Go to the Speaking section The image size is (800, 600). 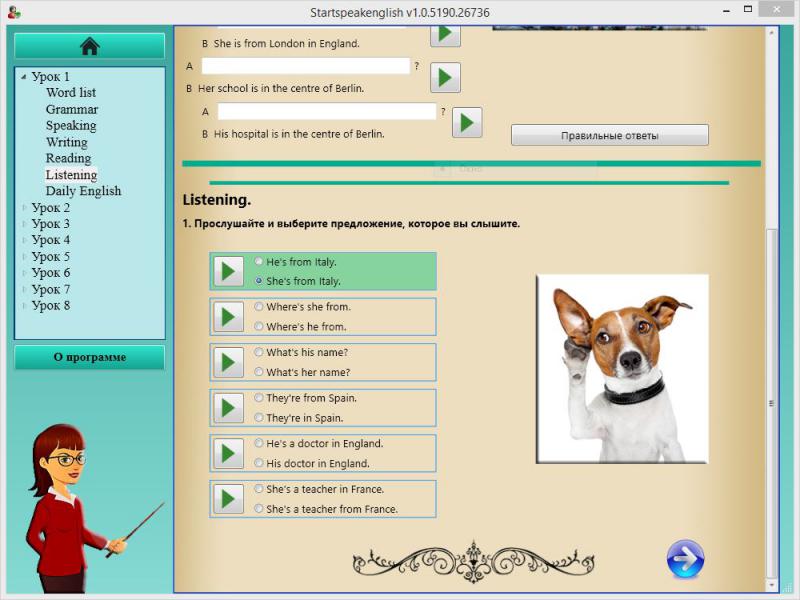(x=71, y=126)
